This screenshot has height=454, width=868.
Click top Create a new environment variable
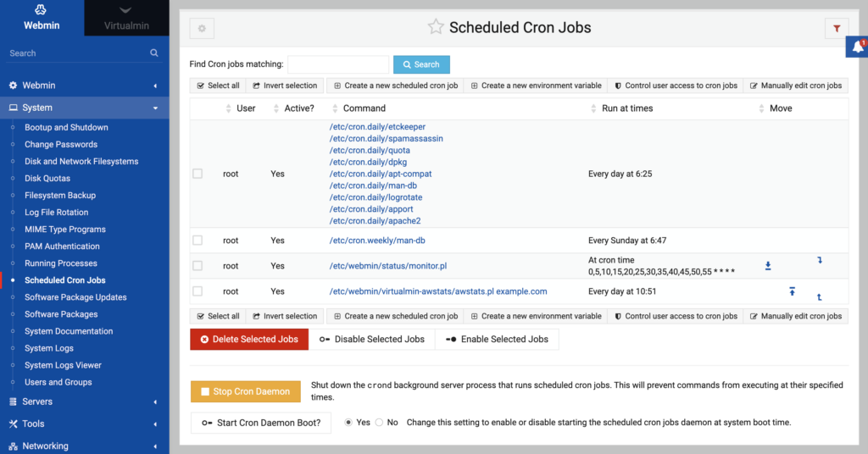coord(536,86)
